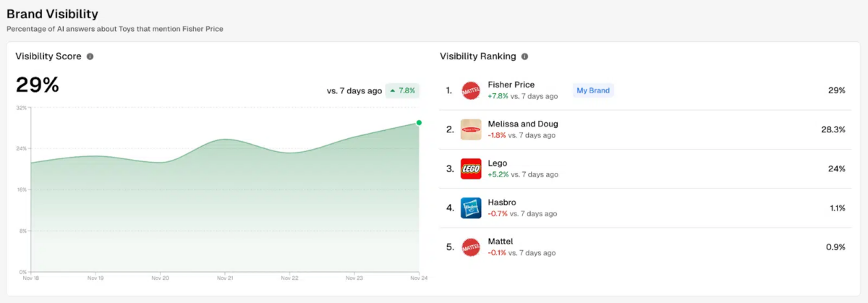The image size is (868, 303).
Task: Open the Melissa and Doug brand name
Action: coord(522,124)
